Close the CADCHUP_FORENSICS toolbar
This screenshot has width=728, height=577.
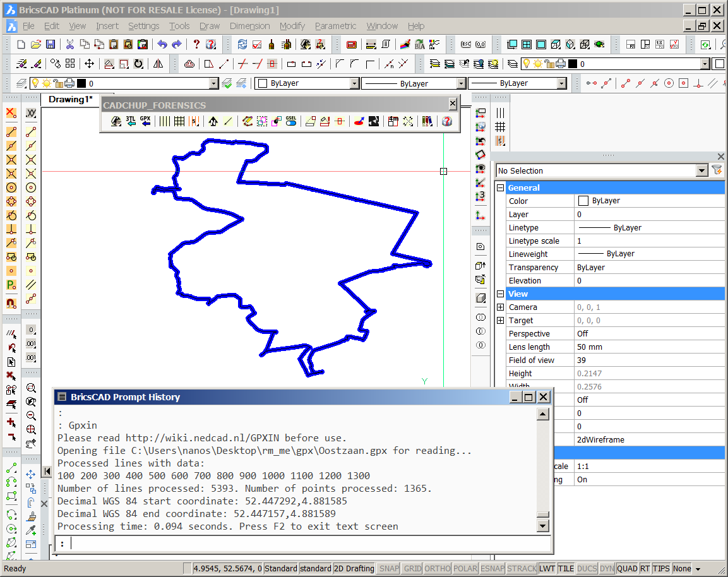click(x=453, y=104)
